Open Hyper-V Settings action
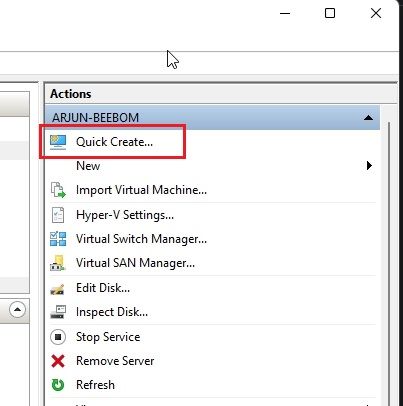403x406 pixels. 125,215
